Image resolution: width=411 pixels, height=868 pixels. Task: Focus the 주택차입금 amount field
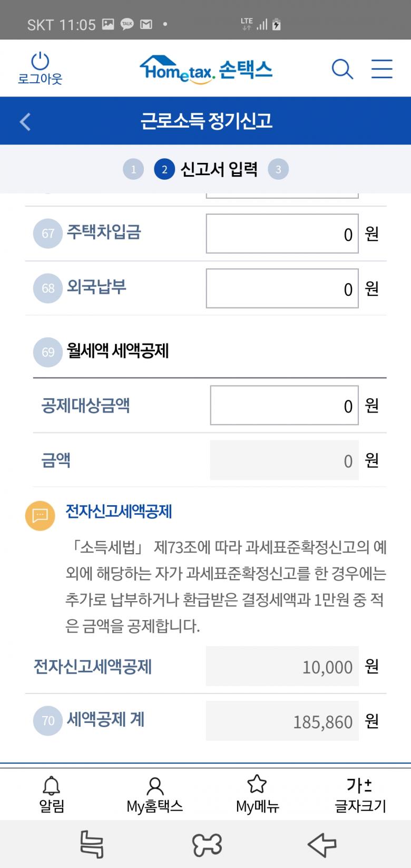click(x=282, y=234)
